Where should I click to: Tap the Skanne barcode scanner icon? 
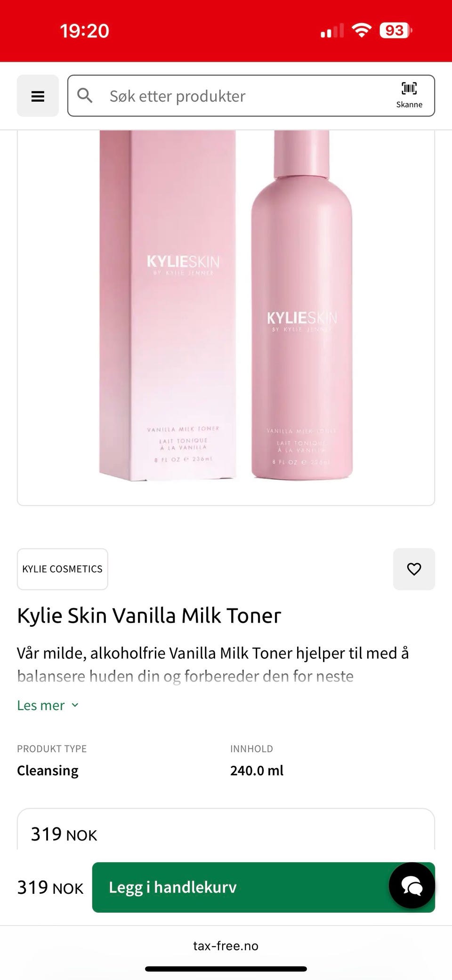[x=409, y=95]
